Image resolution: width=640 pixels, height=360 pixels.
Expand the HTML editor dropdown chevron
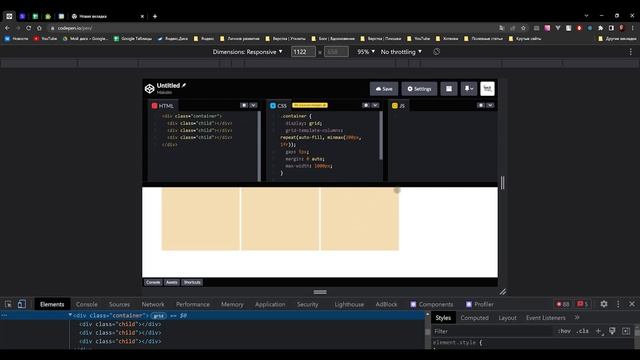253,105
